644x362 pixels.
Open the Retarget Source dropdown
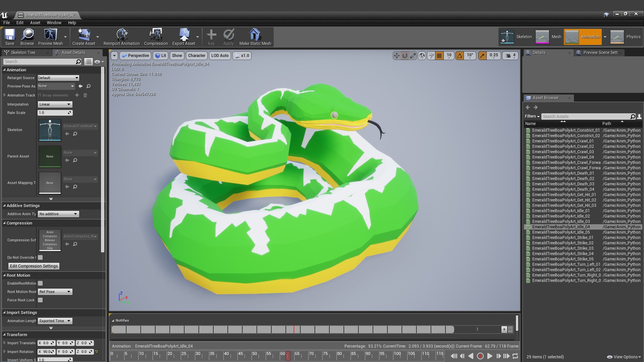click(58, 78)
